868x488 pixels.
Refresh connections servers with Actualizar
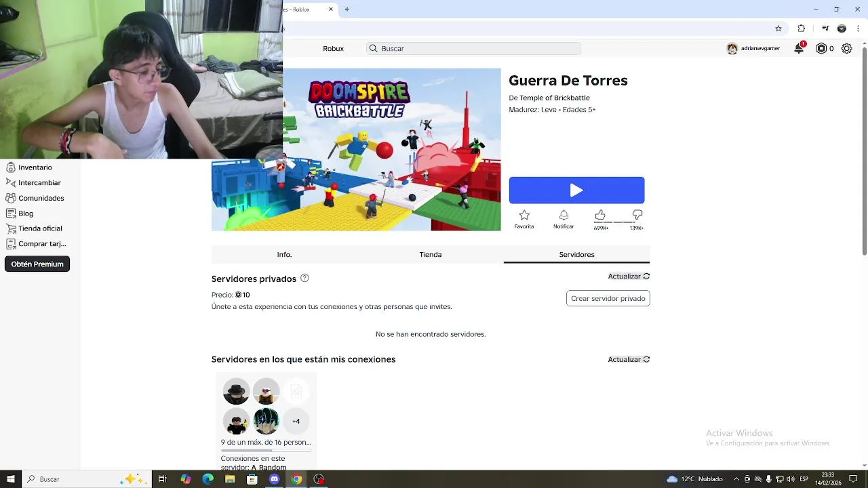point(629,359)
